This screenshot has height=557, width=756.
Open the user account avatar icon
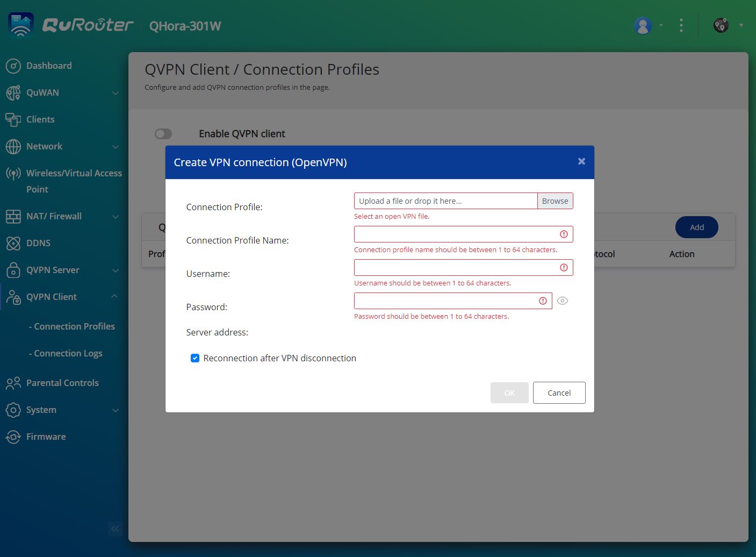pyautogui.click(x=643, y=25)
